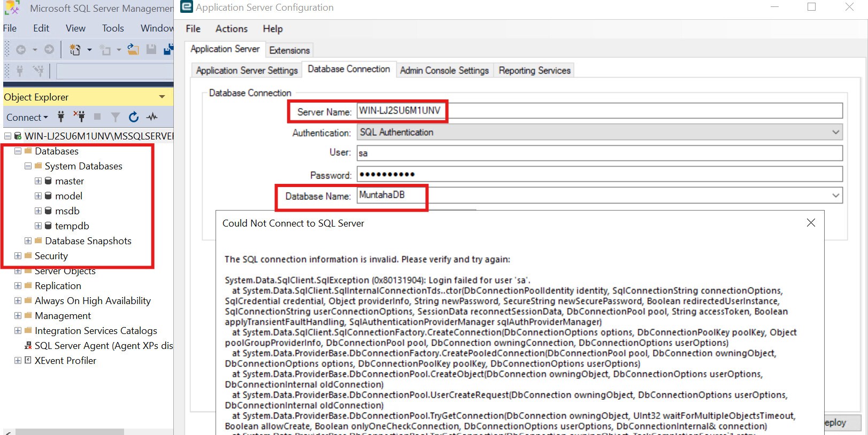The height and width of the screenshot is (435, 868).
Task: Open the navigate back history dropdown arrow
Action: pos(35,50)
